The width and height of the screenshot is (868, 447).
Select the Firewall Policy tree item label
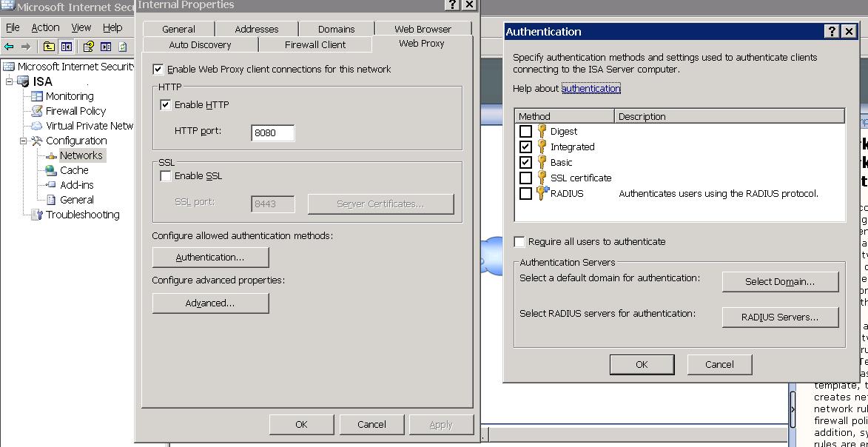tap(75, 111)
